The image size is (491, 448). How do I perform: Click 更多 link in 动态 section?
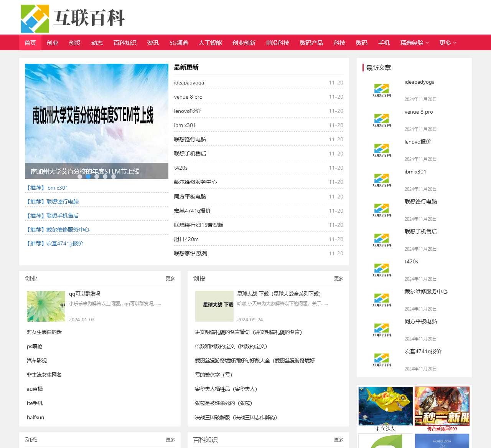tap(170, 440)
